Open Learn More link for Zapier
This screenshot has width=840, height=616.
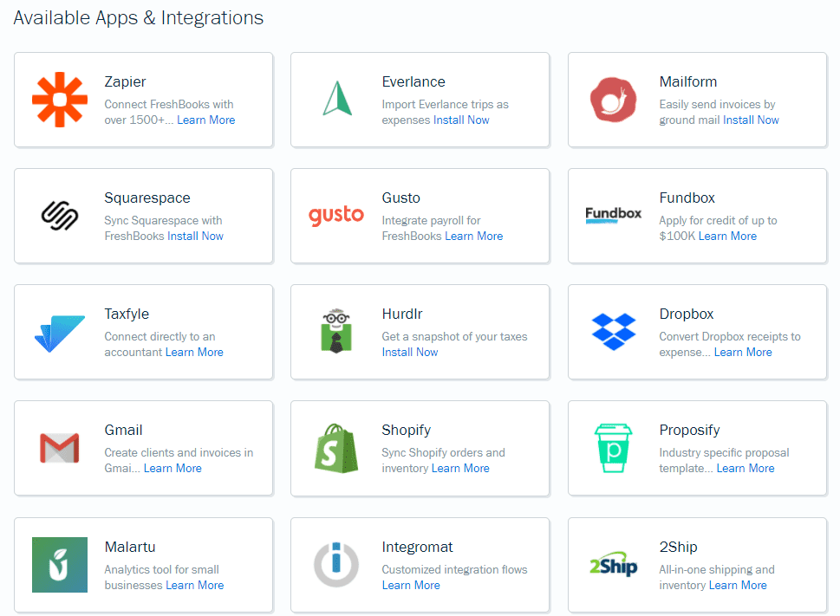[205, 120]
